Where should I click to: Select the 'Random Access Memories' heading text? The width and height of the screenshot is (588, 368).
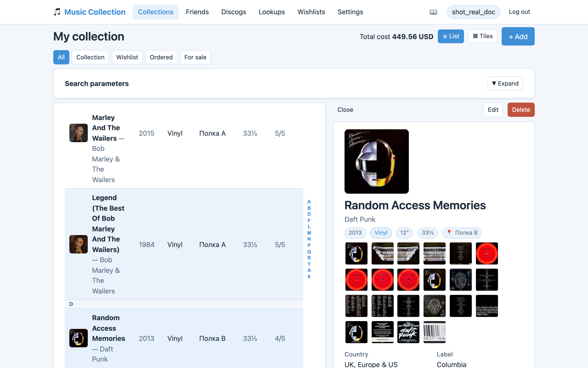click(415, 205)
